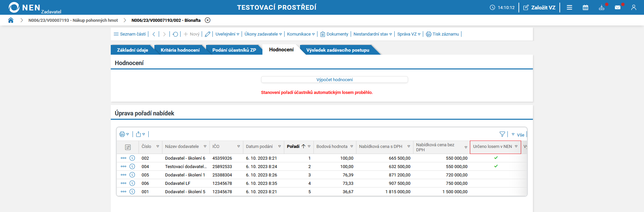Open the mail envelope notifications icon
The width and height of the screenshot is (644, 212).
617,7
